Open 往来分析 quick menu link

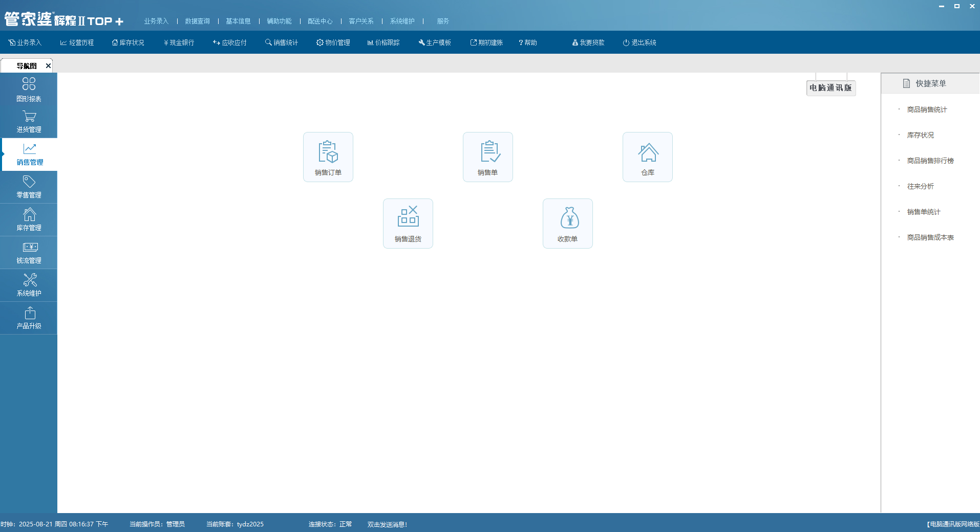coord(920,186)
